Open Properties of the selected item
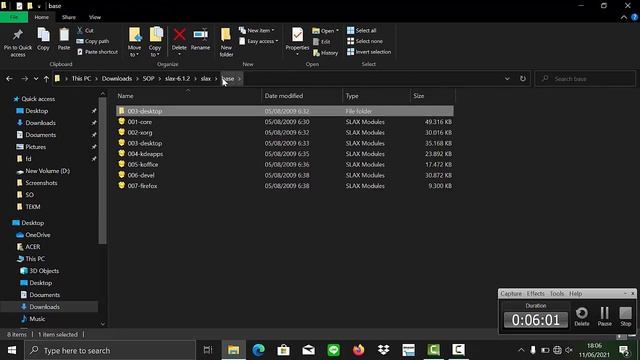Image resolution: width=640 pixels, height=360 pixels. (297, 41)
